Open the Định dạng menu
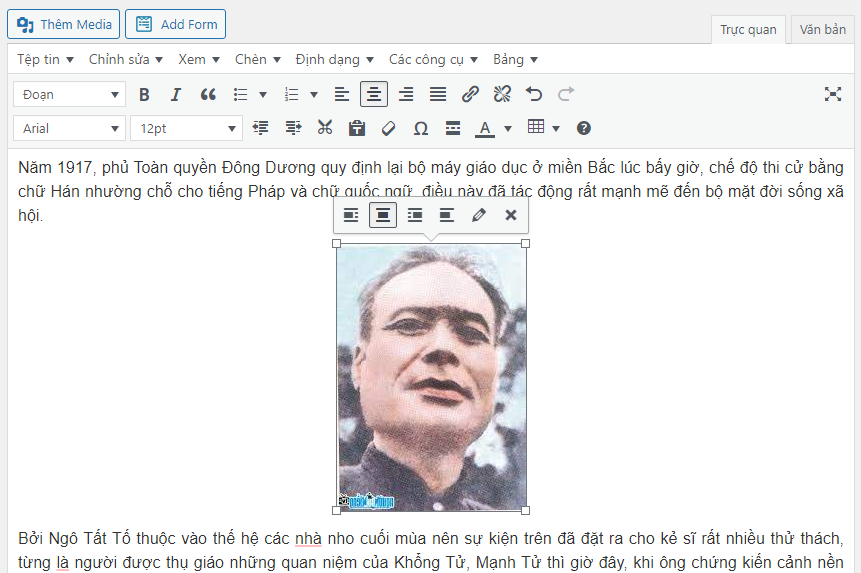861x573 pixels. pos(335,59)
